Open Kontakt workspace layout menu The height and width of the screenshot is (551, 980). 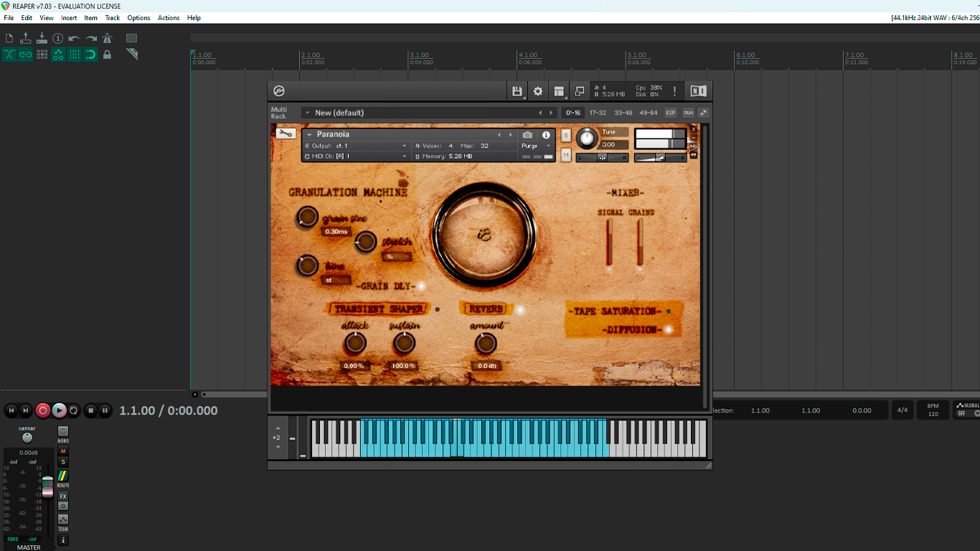click(559, 91)
